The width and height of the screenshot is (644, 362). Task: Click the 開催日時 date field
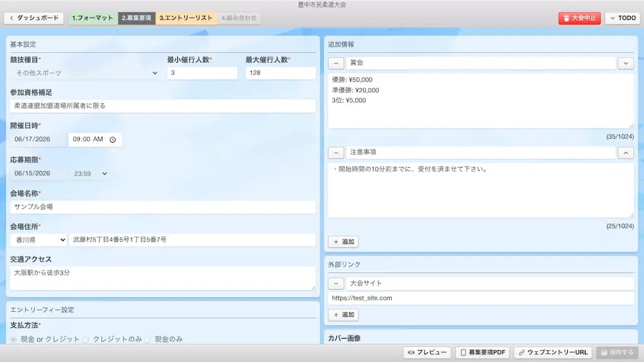click(x=38, y=140)
